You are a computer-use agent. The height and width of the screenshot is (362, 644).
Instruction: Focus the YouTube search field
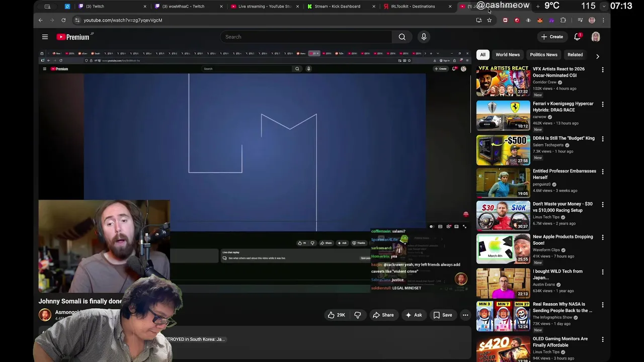tap(306, 37)
